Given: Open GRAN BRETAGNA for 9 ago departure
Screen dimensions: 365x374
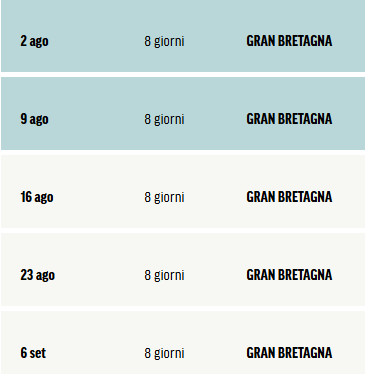Looking at the screenshot, I should [x=289, y=119].
